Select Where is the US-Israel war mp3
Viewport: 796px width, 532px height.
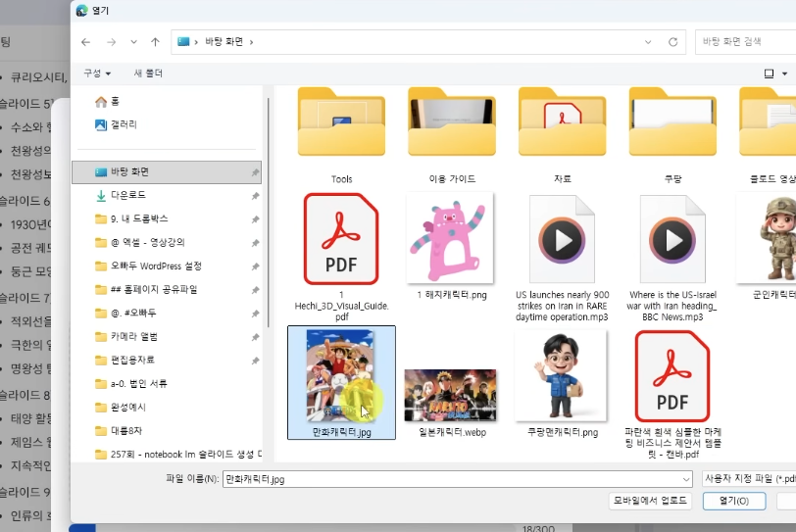pyautogui.click(x=672, y=257)
